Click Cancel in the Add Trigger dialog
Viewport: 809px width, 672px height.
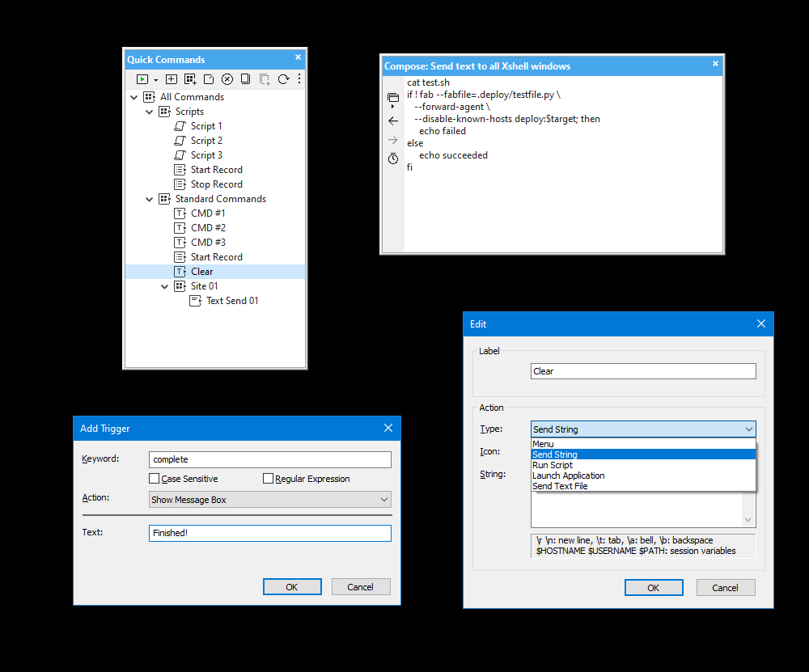361,587
